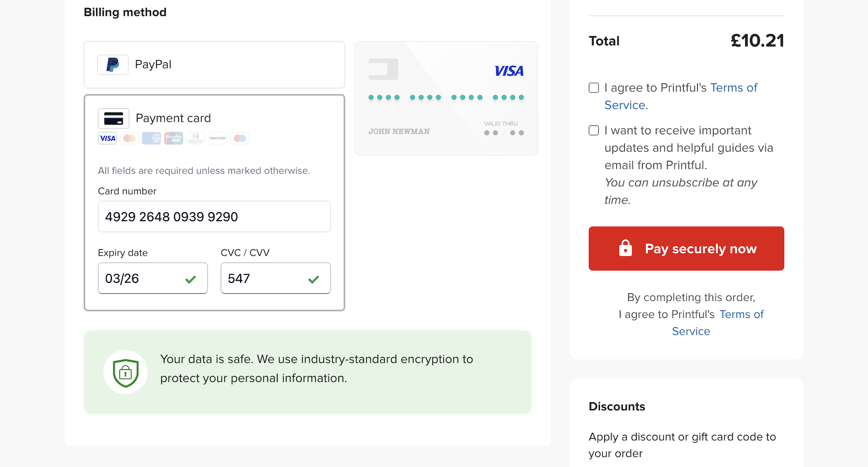868x467 pixels.
Task: Click the green shield security icon
Action: [125, 372]
